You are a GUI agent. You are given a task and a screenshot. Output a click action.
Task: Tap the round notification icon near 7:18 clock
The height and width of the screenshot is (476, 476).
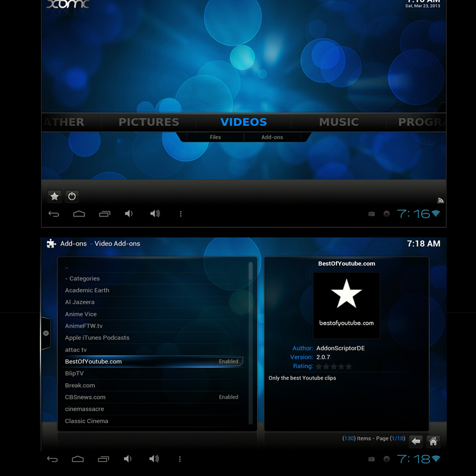tap(386, 459)
